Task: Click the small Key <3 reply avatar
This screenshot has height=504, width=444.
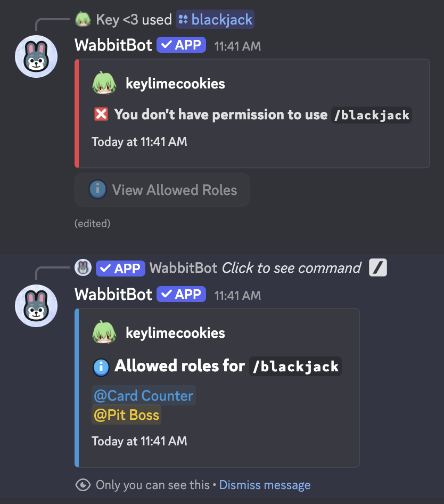Action: (x=83, y=20)
